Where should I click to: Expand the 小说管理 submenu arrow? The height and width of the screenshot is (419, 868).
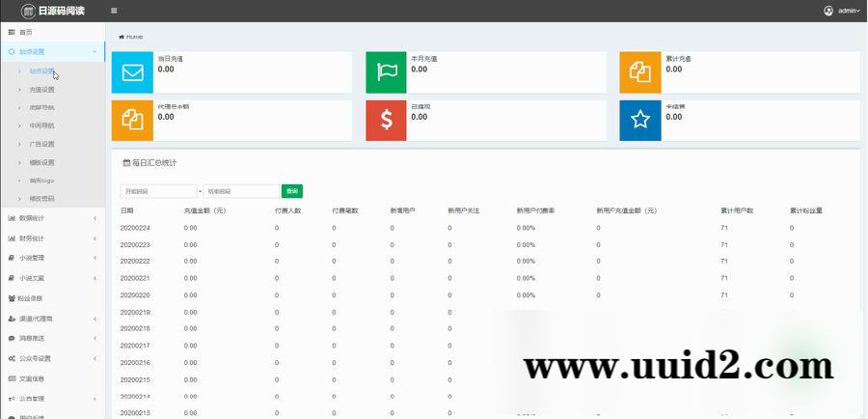click(x=95, y=258)
